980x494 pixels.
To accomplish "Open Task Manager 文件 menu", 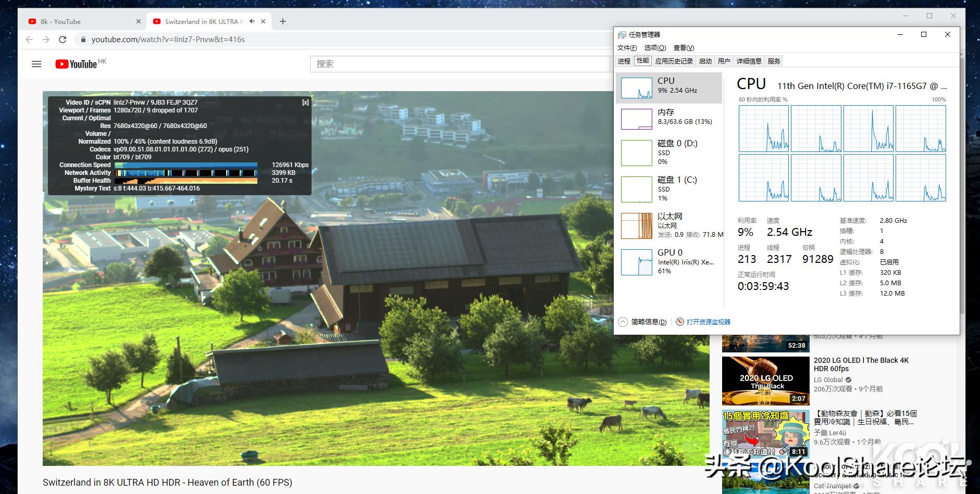I will coord(627,48).
